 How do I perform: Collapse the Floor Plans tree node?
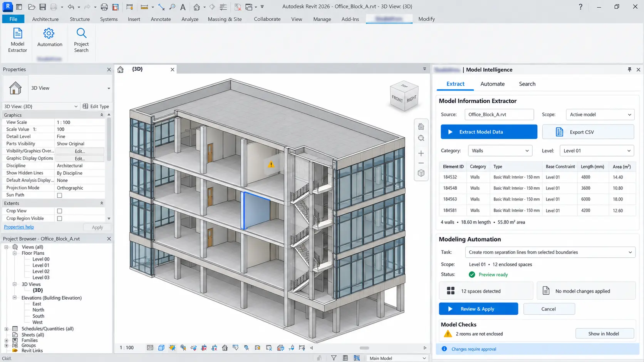(15, 253)
